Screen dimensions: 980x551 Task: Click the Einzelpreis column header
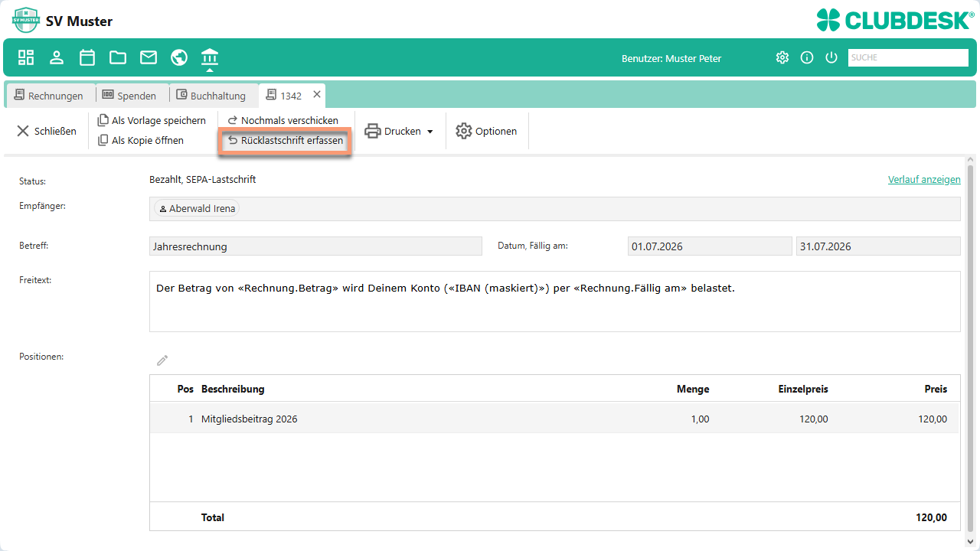803,389
